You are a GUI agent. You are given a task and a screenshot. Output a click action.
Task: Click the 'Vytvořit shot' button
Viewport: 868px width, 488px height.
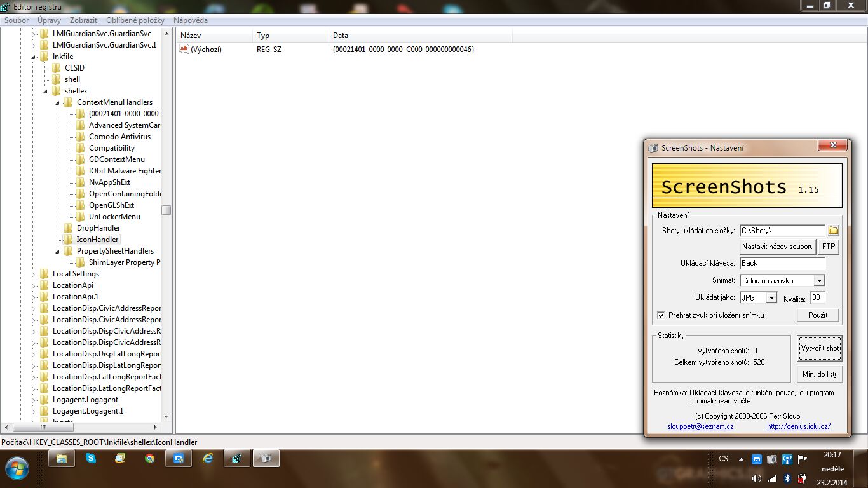(820, 348)
